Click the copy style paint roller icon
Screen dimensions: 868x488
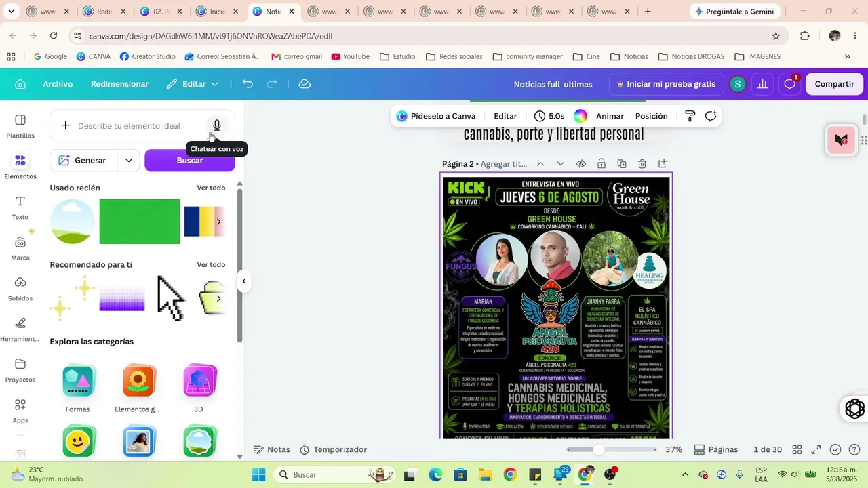pos(690,116)
